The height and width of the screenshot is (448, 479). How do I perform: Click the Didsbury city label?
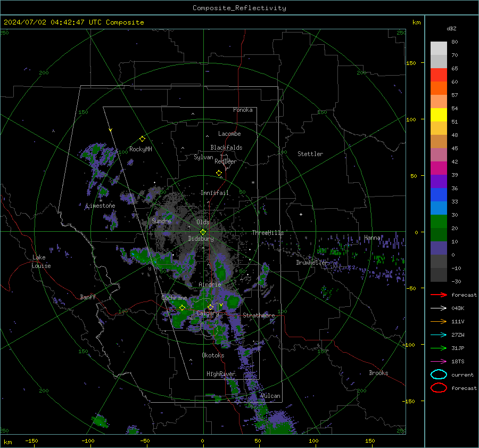[201, 239]
